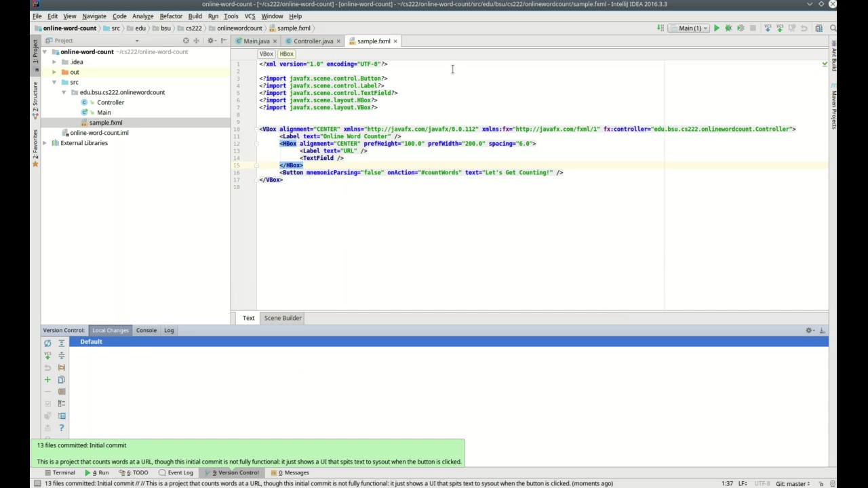Click the VBox breadcrumb above the editor

267,54
